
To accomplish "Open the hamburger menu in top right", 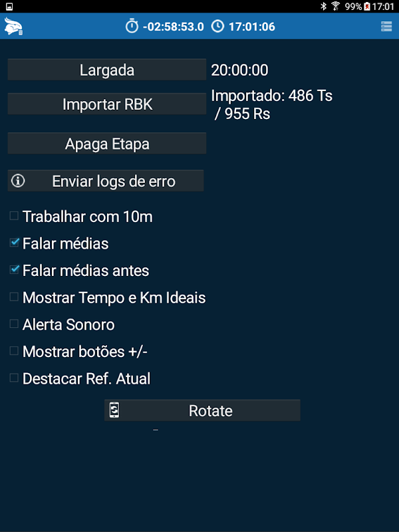I will (386, 27).
